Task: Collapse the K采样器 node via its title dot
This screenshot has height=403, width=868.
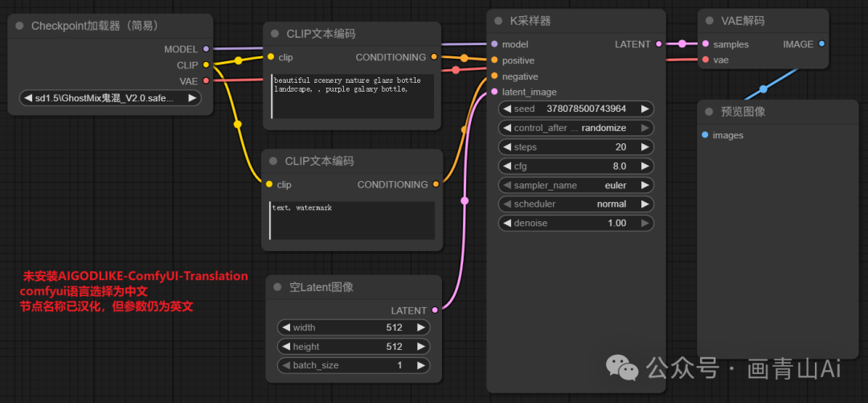Action: point(498,21)
